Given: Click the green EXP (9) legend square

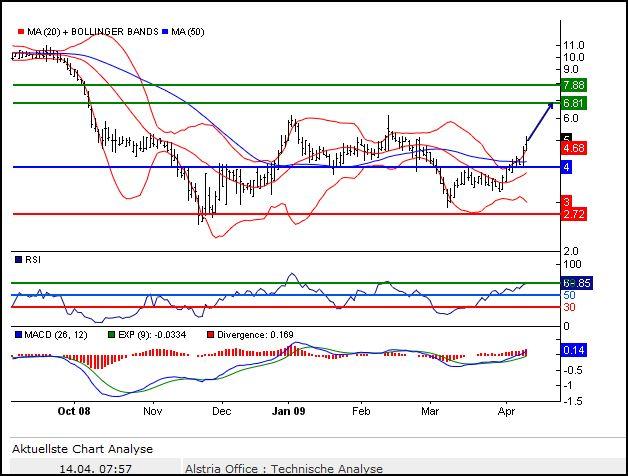Looking at the screenshot, I should pos(112,335).
